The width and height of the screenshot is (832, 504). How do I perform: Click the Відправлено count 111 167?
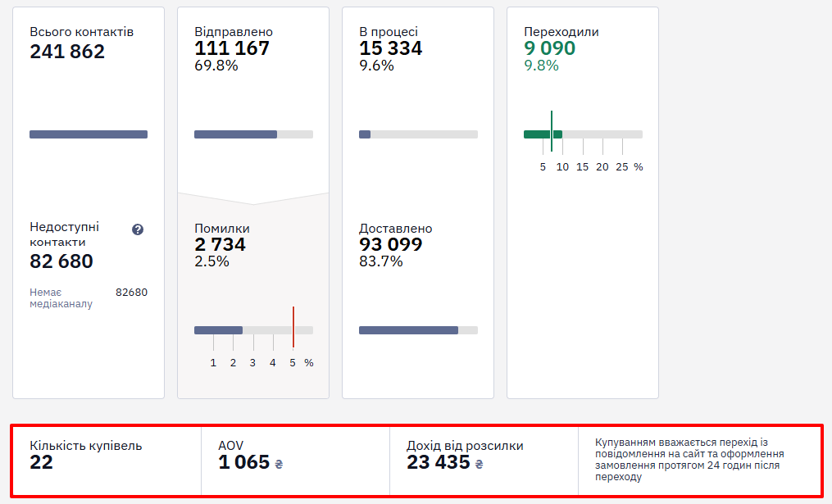coord(232,48)
